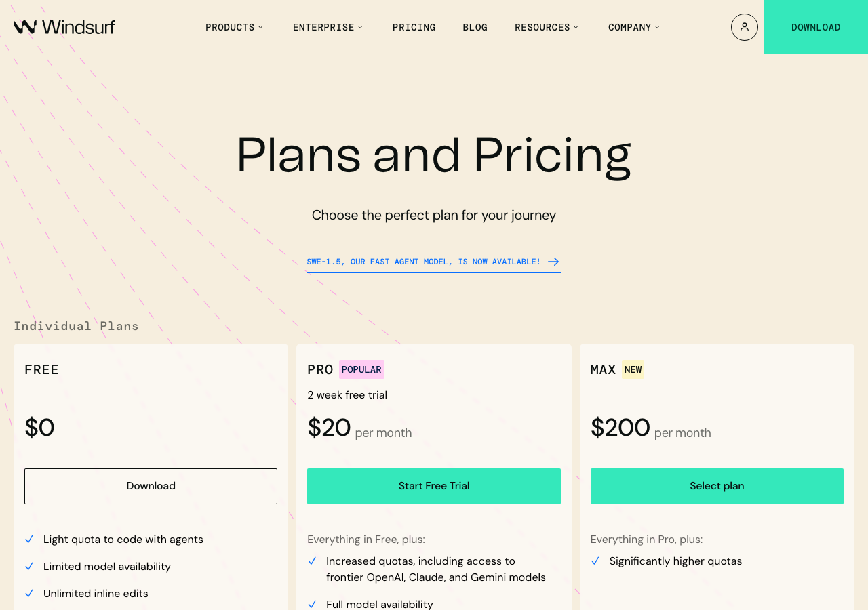Expand the Resources dropdown menu

click(547, 27)
